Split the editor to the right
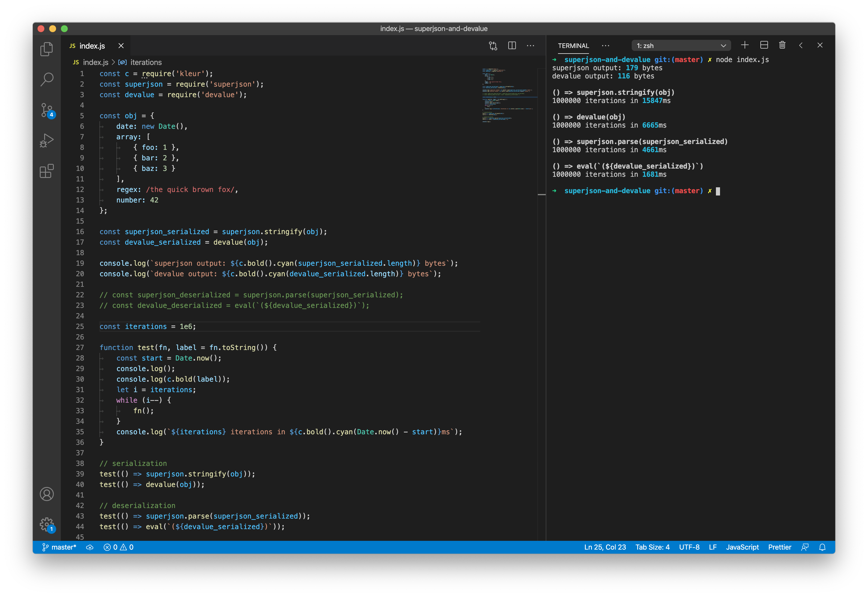The image size is (868, 597). tap(512, 46)
